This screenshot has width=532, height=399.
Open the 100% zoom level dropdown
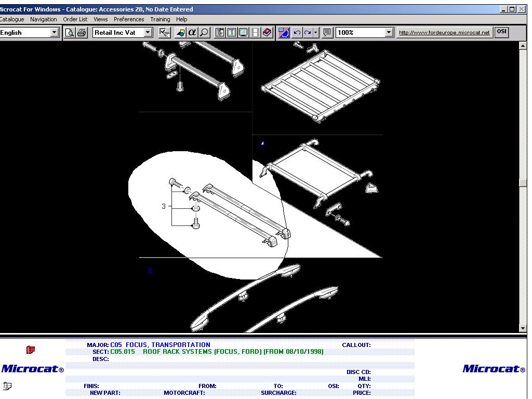389,33
